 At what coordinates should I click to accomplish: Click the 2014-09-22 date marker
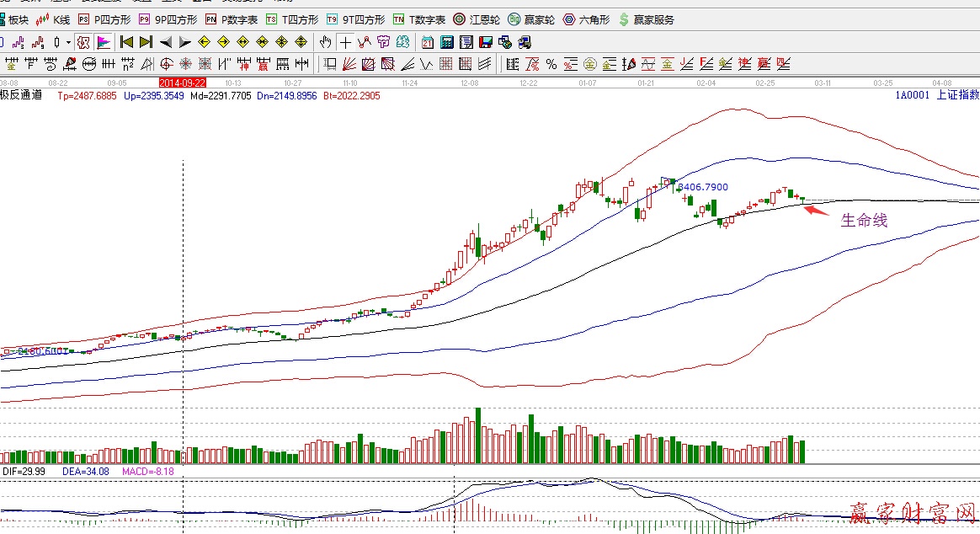[183, 83]
